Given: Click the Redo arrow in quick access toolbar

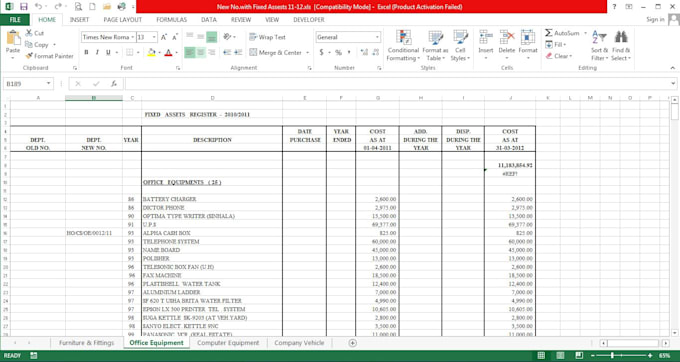Looking at the screenshot, I should click(58, 7).
